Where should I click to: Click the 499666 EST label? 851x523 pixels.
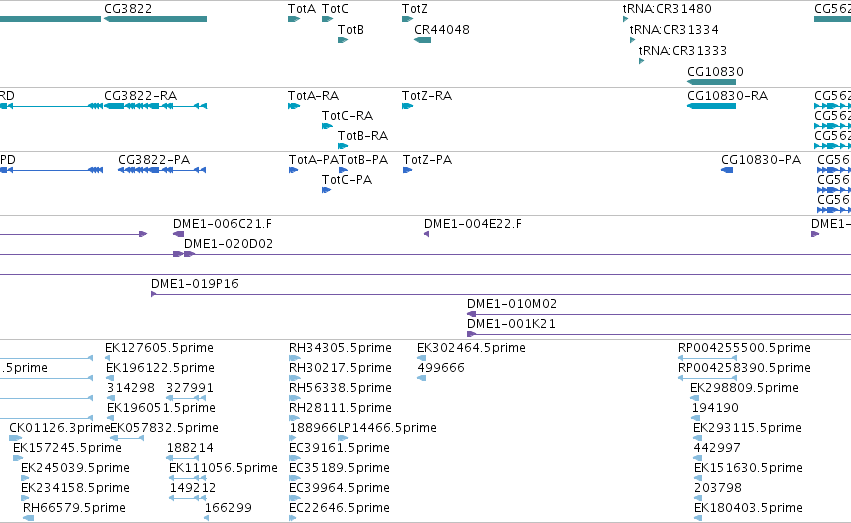pos(441,368)
